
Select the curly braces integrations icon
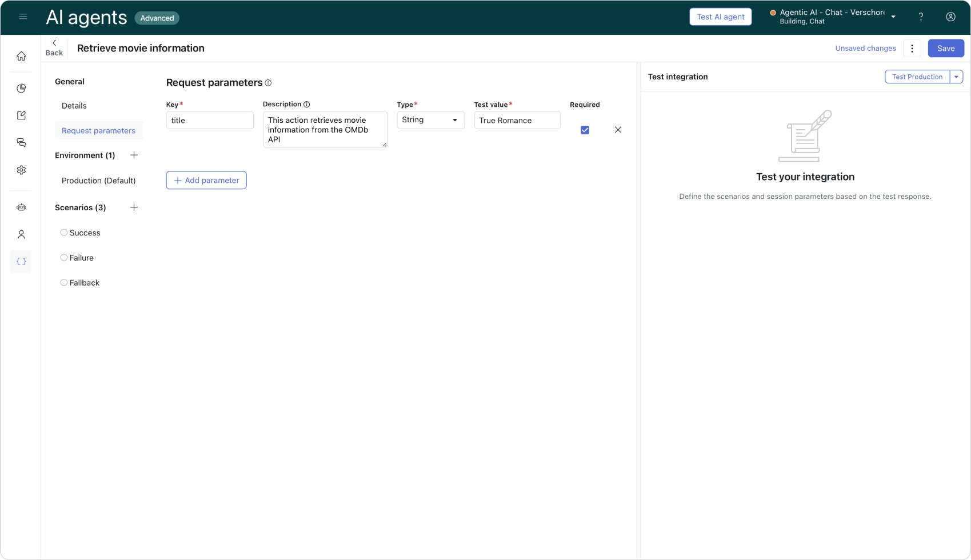click(x=21, y=262)
